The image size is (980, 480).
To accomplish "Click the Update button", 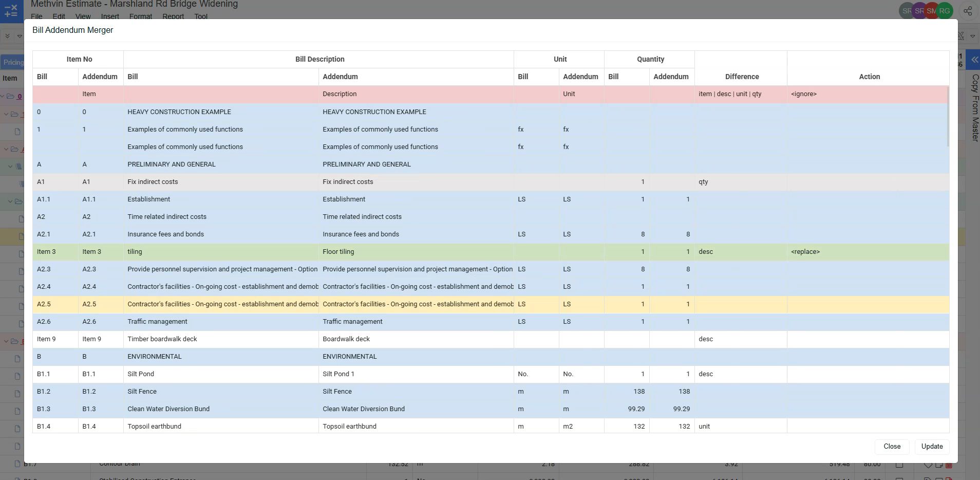I will 932,446.
